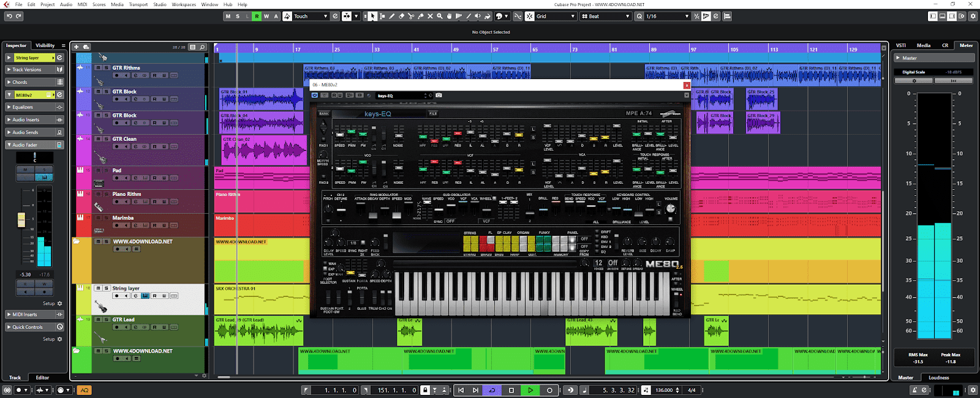
Task: Toggle green Read automation R button
Action: (257, 16)
